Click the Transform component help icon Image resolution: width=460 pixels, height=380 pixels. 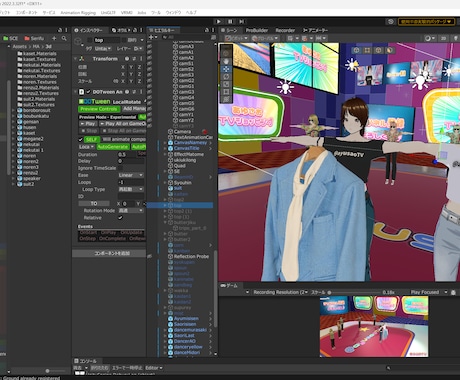(x=127, y=59)
